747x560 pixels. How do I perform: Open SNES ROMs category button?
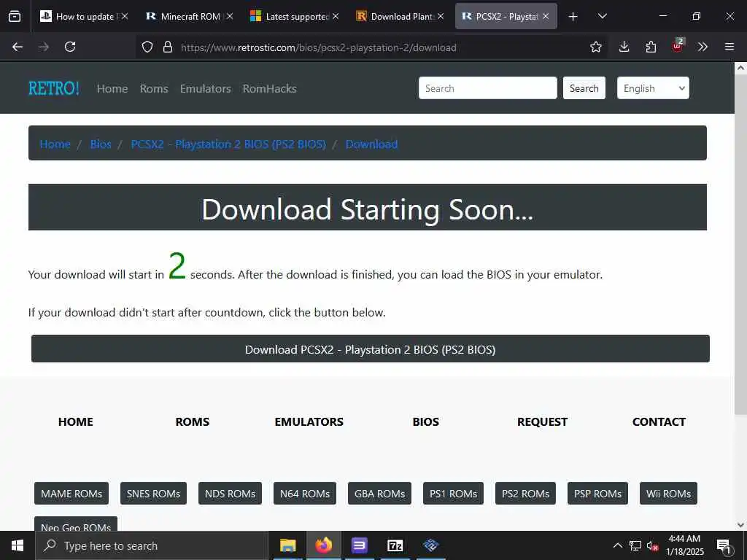pyautogui.click(x=153, y=494)
